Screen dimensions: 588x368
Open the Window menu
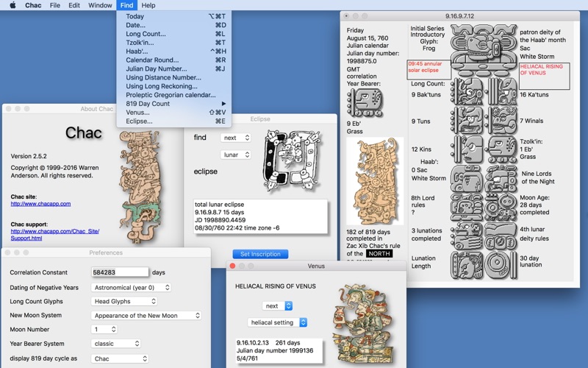coord(100,5)
